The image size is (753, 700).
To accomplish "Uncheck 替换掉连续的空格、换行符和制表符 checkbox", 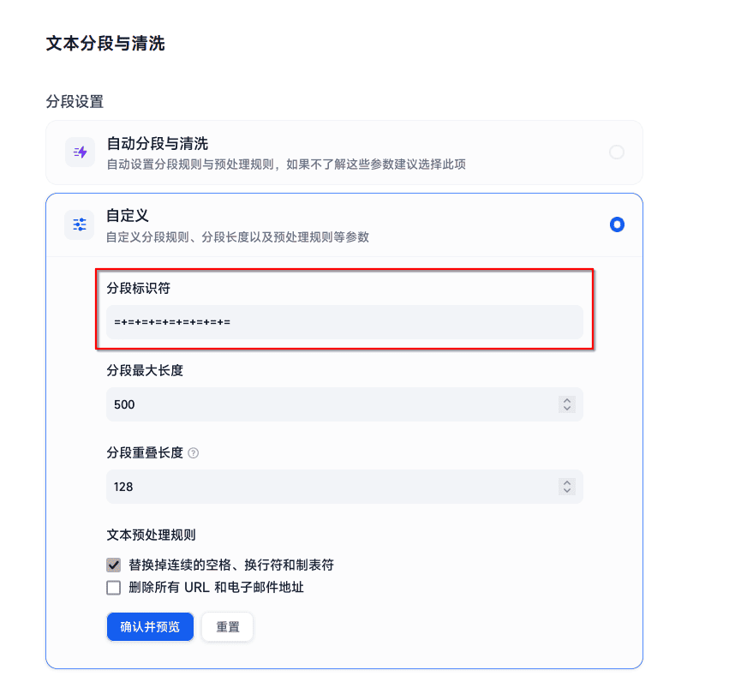I will point(113,565).
